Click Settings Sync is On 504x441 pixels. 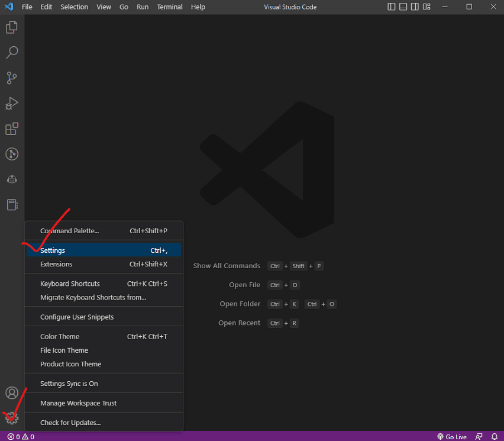pos(104,384)
